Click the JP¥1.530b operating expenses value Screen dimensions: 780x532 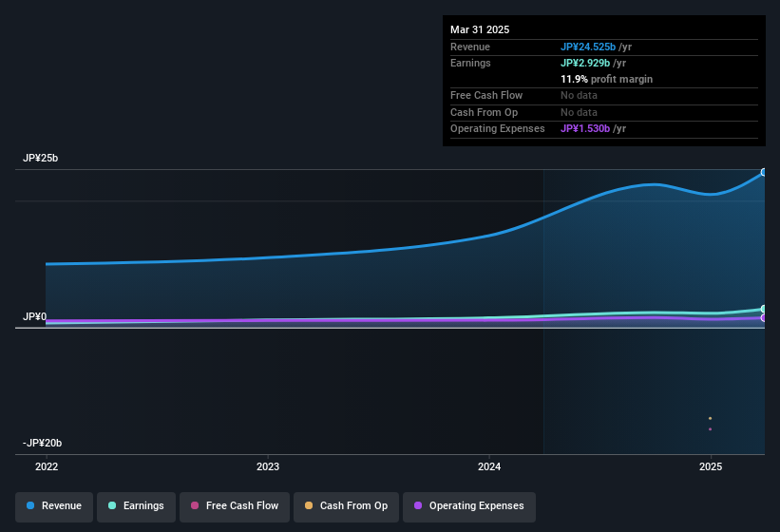point(585,129)
